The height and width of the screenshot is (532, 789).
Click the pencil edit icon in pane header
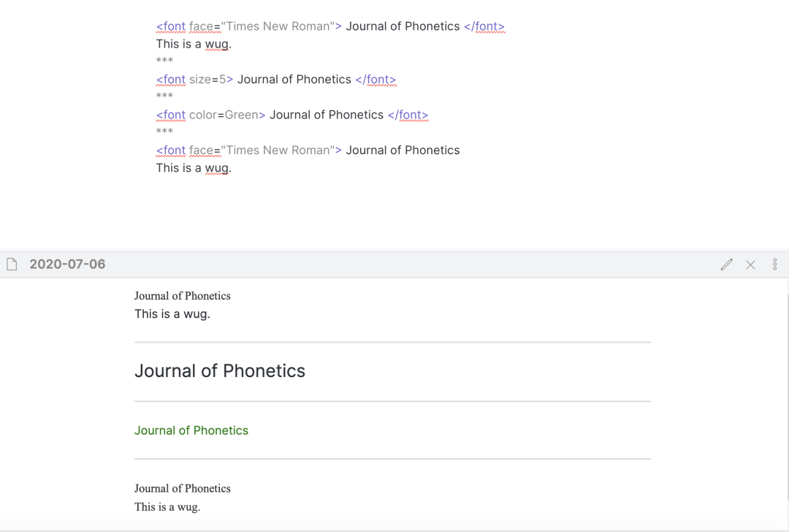[726, 265]
